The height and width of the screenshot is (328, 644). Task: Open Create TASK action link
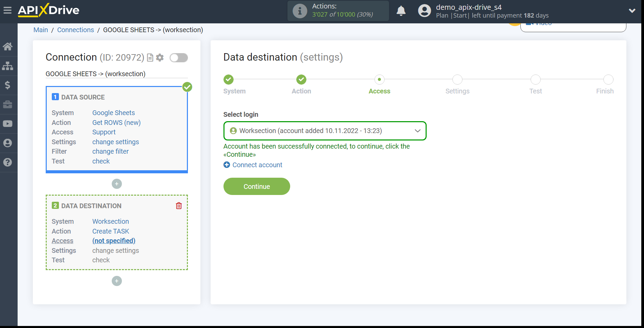[x=111, y=231]
